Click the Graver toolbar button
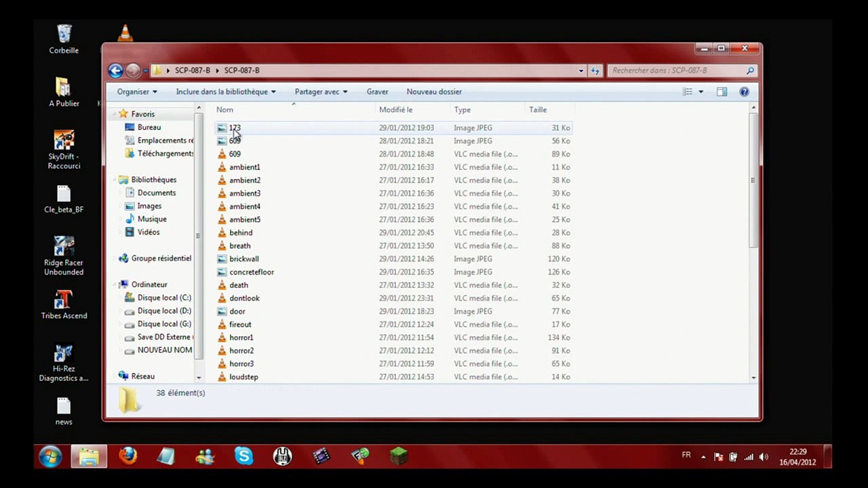 tap(378, 91)
